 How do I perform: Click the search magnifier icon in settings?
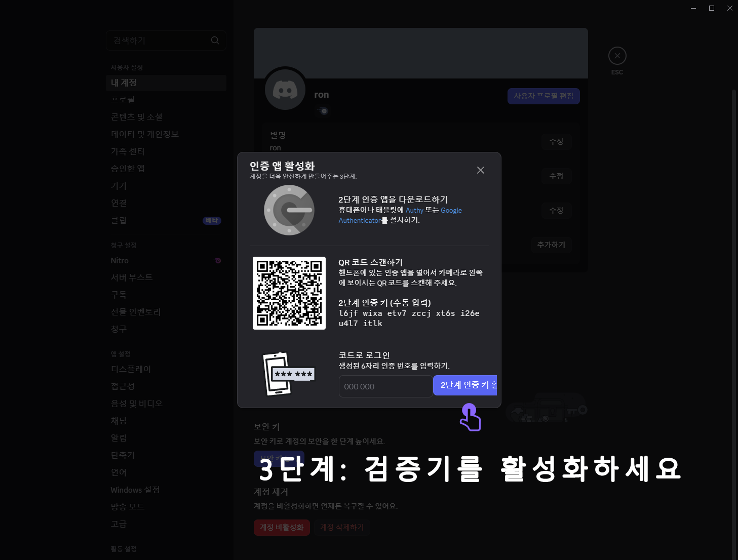pos(215,41)
